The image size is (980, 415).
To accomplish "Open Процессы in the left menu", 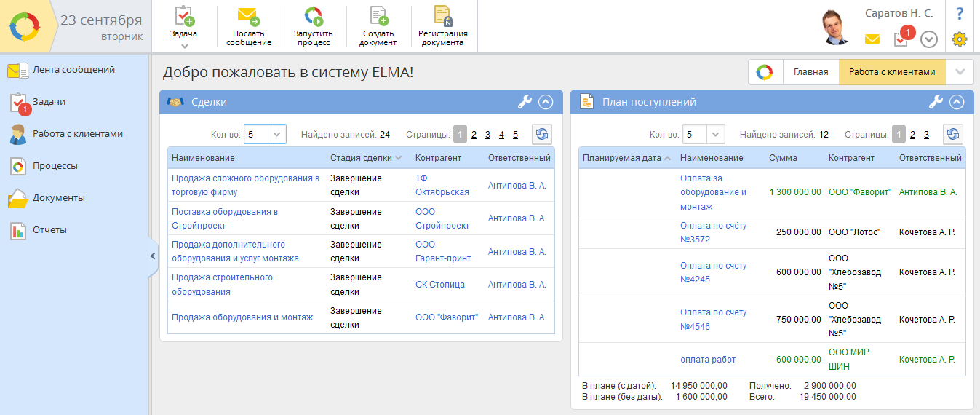I will coord(55,166).
